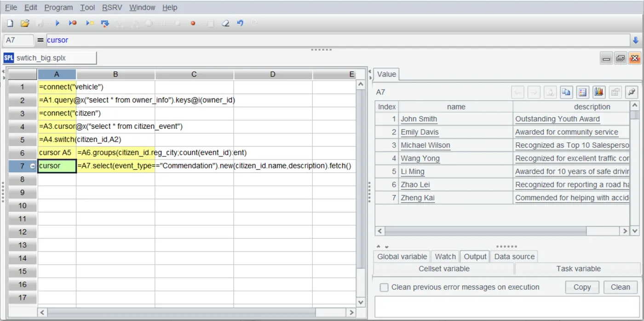
Task: Click the name column header in Value table
Action: [456, 107]
